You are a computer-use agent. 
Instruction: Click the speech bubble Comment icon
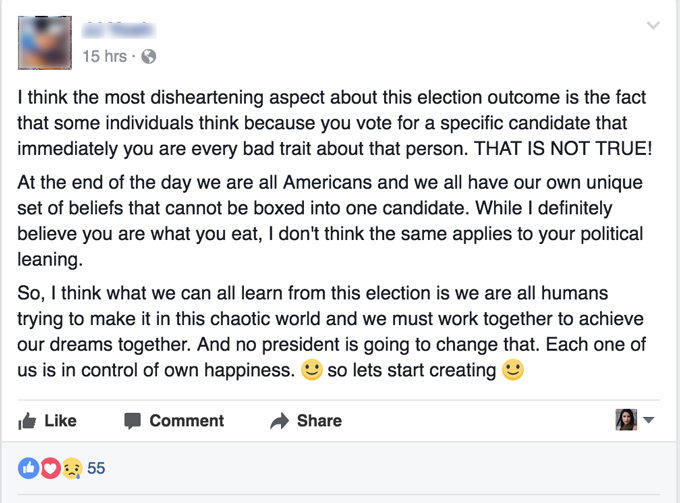coord(133,421)
